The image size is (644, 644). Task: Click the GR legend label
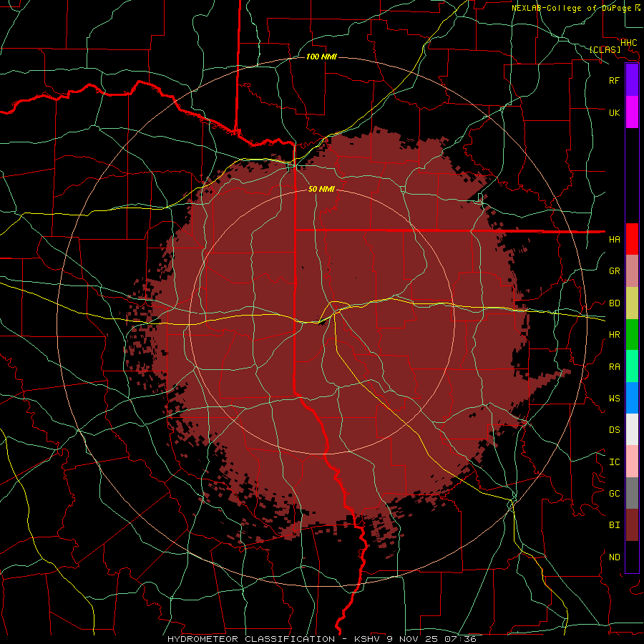click(x=614, y=270)
